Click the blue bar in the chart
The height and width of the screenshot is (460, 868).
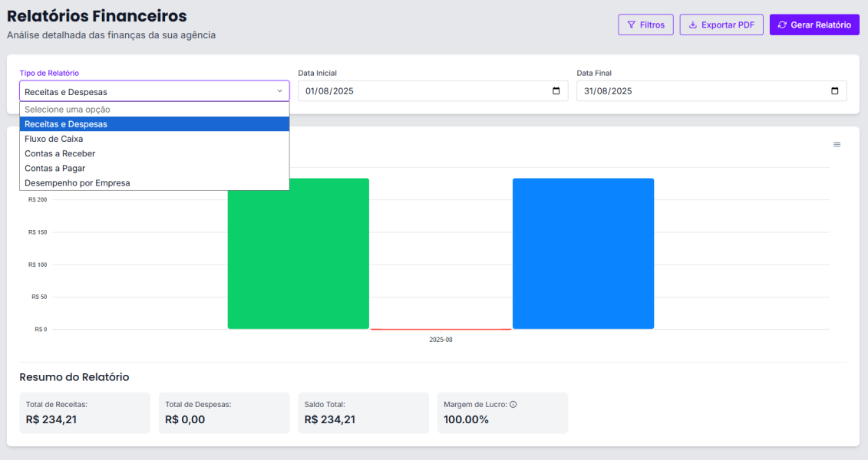583,253
